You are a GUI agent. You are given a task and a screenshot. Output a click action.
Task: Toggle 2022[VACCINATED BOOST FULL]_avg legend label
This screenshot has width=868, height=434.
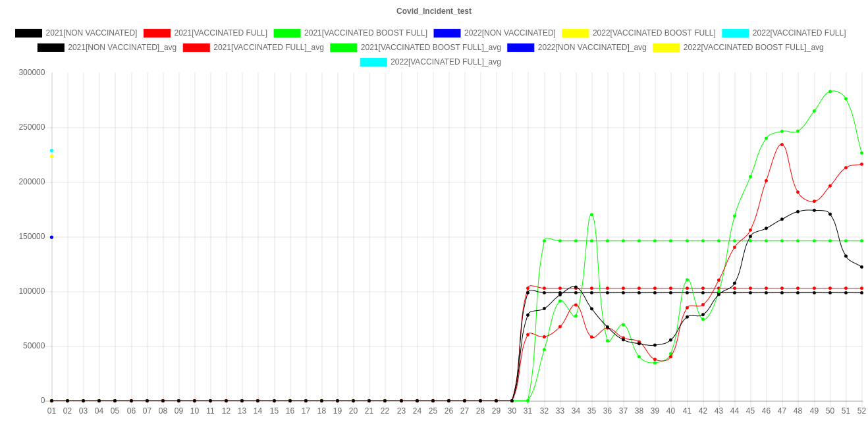pyautogui.click(x=753, y=47)
